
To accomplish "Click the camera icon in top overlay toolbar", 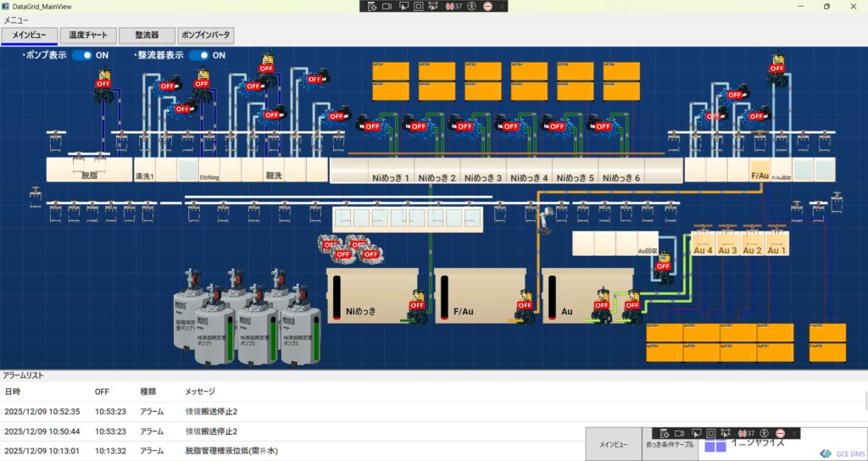I will 387,6.
